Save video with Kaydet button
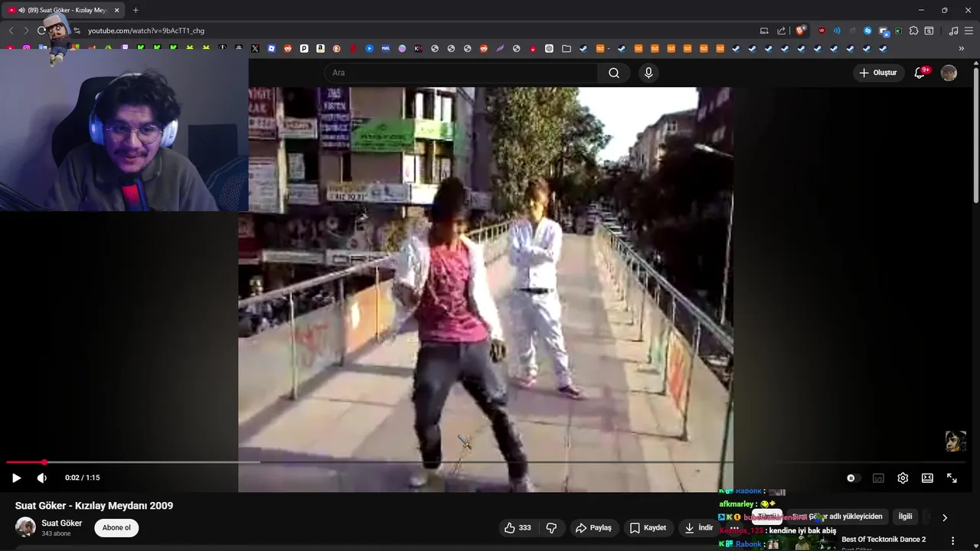This screenshot has height=551, width=980. [648, 527]
